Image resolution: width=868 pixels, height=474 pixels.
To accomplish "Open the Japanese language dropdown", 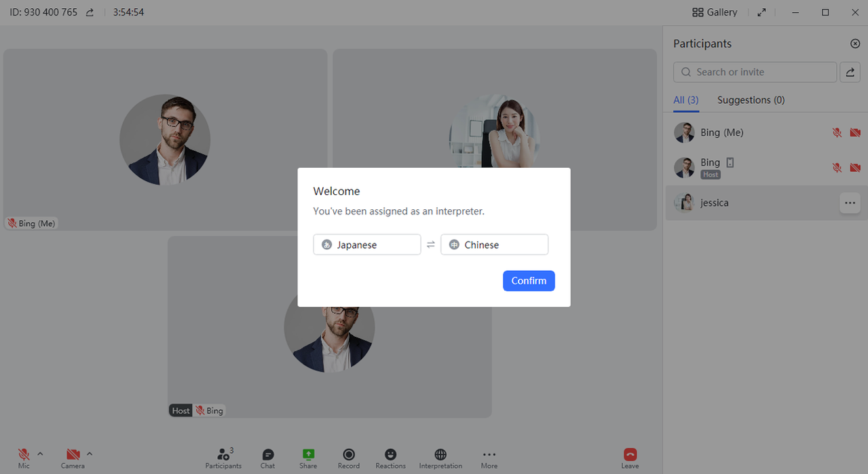I will (x=366, y=244).
